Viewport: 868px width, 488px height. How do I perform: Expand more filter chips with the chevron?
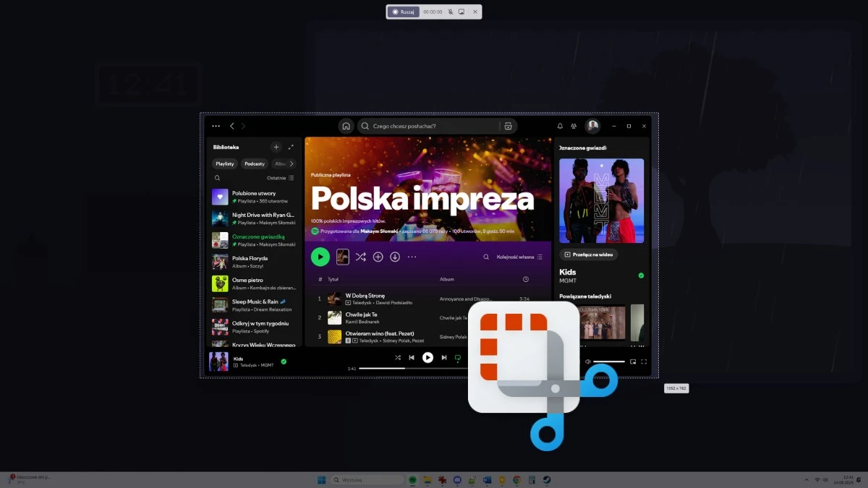[292, 163]
